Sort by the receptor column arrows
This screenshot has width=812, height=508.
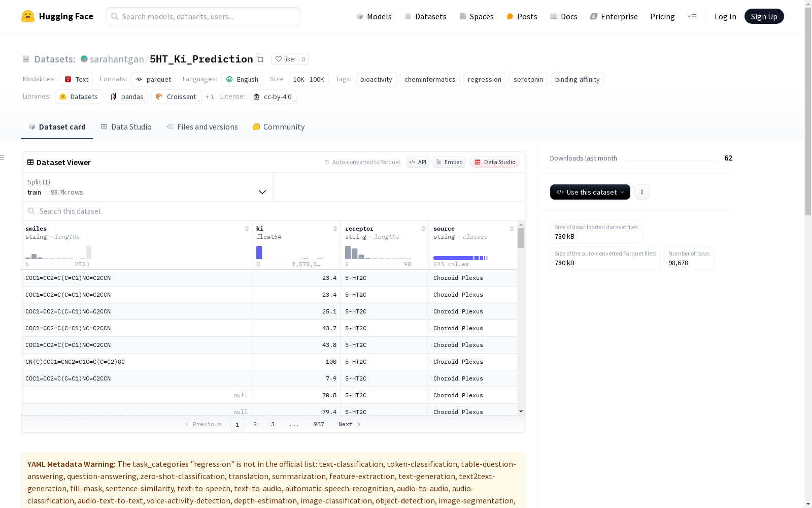coord(423,229)
